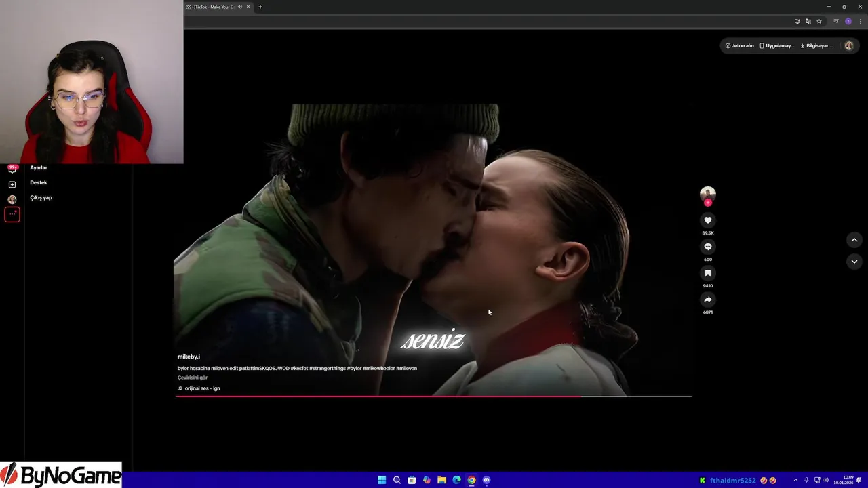The height and width of the screenshot is (488, 868).
Task: Click the #mileven hashtag
Action: tap(407, 369)
